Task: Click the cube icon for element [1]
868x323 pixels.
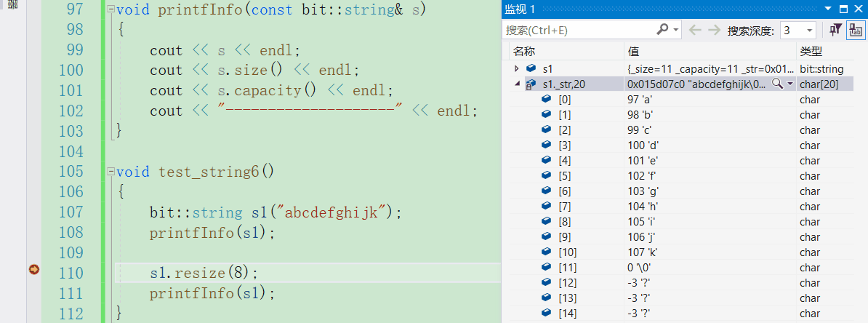Action: [547, 115]
